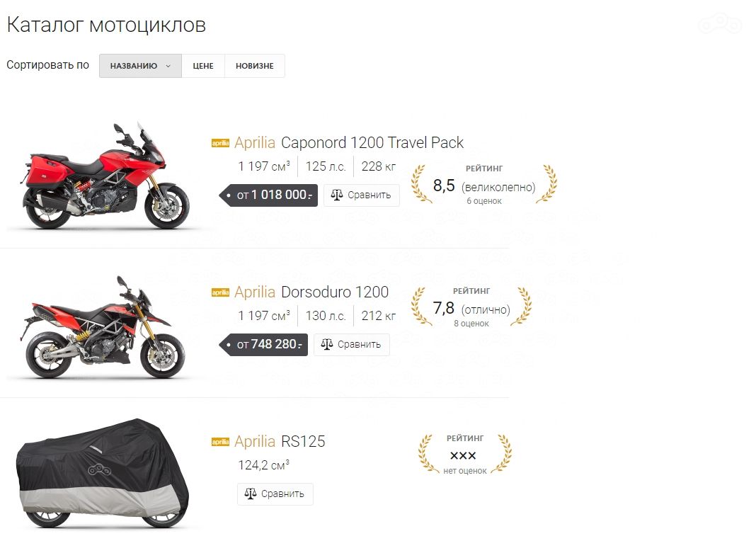The width and height of the screenshot is (756, 553).
Task: Click right laurel icon of Dorsoduro rating
Action: coord(520,307)
